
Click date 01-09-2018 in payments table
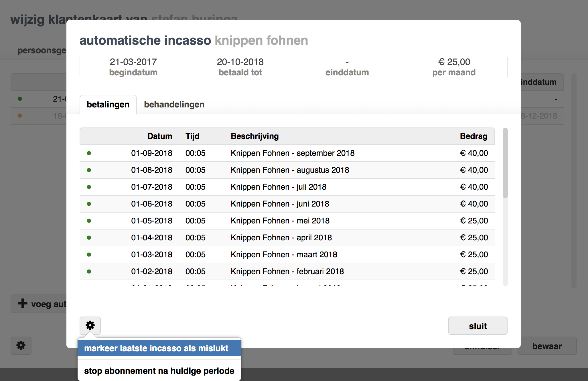152,153
